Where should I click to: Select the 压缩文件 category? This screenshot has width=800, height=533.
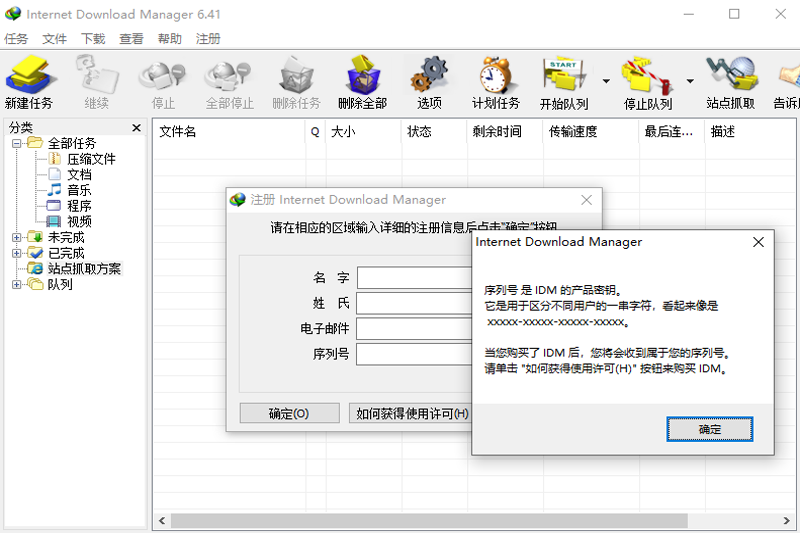pos(91,159)
